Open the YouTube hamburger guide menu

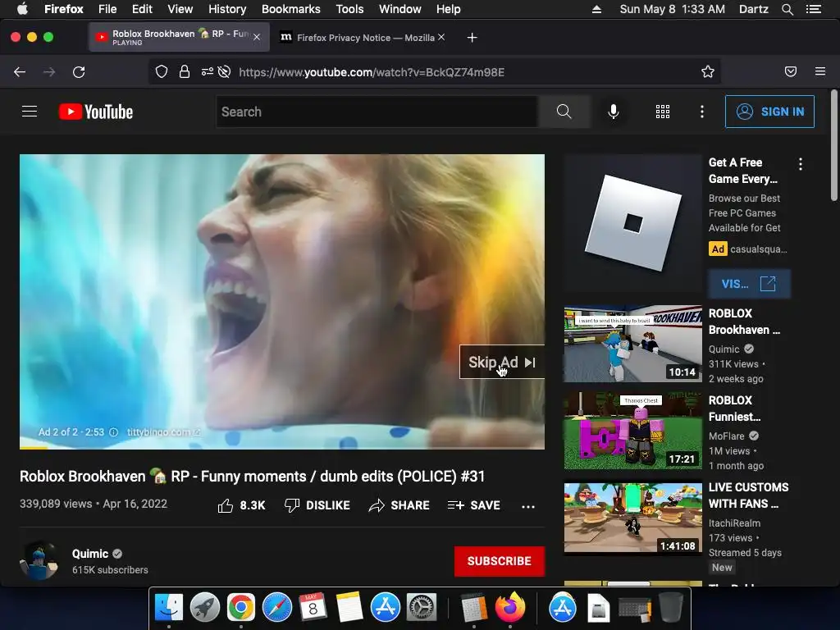click(x=30, y=112)
